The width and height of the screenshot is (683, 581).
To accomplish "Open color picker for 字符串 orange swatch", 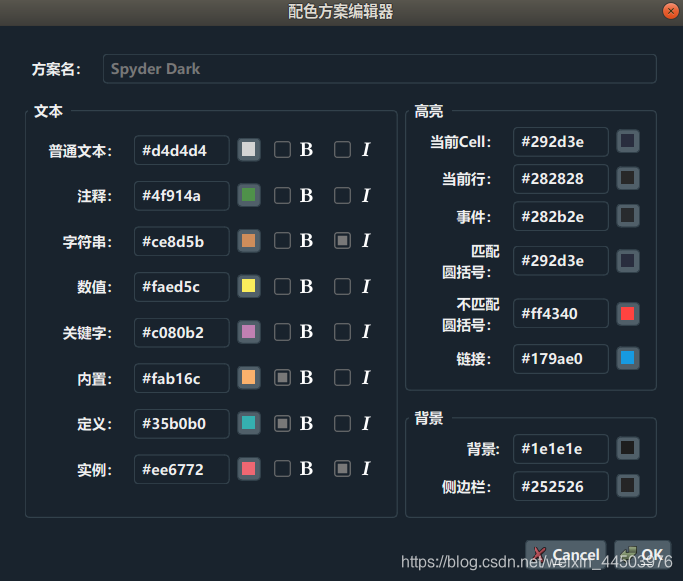I will click(x=249, y=240).
